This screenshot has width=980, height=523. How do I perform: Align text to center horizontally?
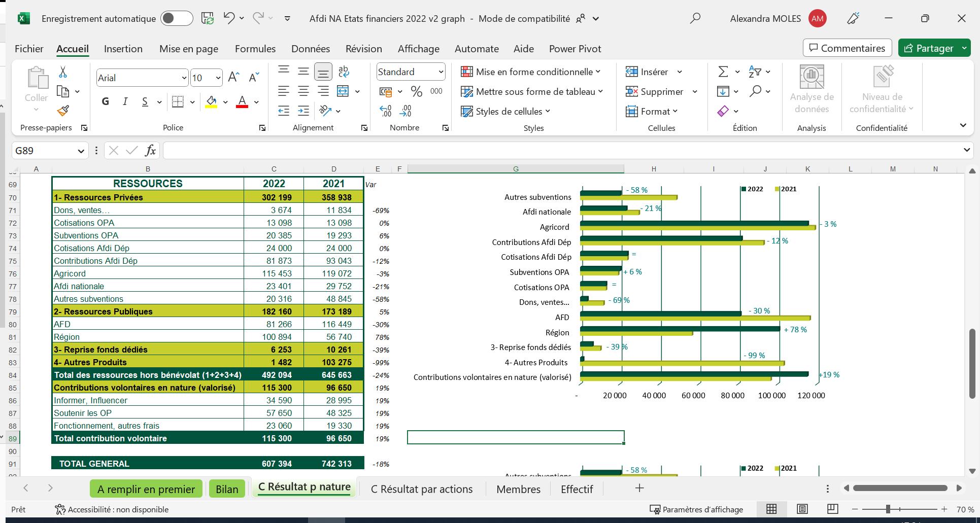pyautogui.click(x=303, y=91)
